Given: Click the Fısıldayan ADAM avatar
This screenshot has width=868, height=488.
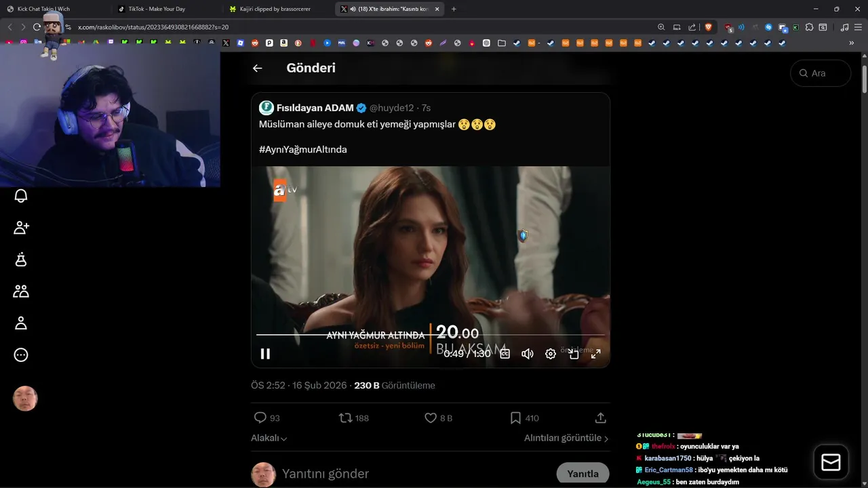Looking at the screenshot, I should (267, 108).
